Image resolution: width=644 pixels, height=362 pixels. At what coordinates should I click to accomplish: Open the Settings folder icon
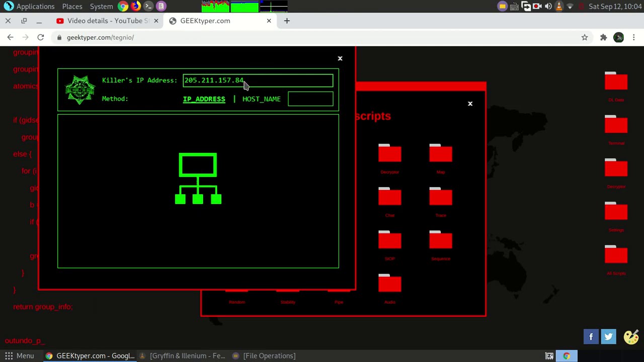[x=616, y=212]
